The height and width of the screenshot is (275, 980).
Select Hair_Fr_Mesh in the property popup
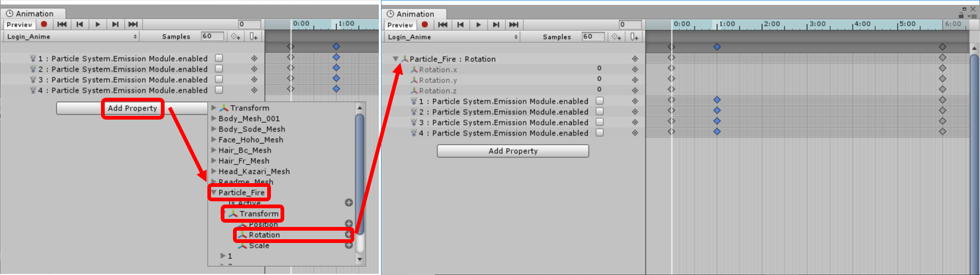click(x=244, y=161)
